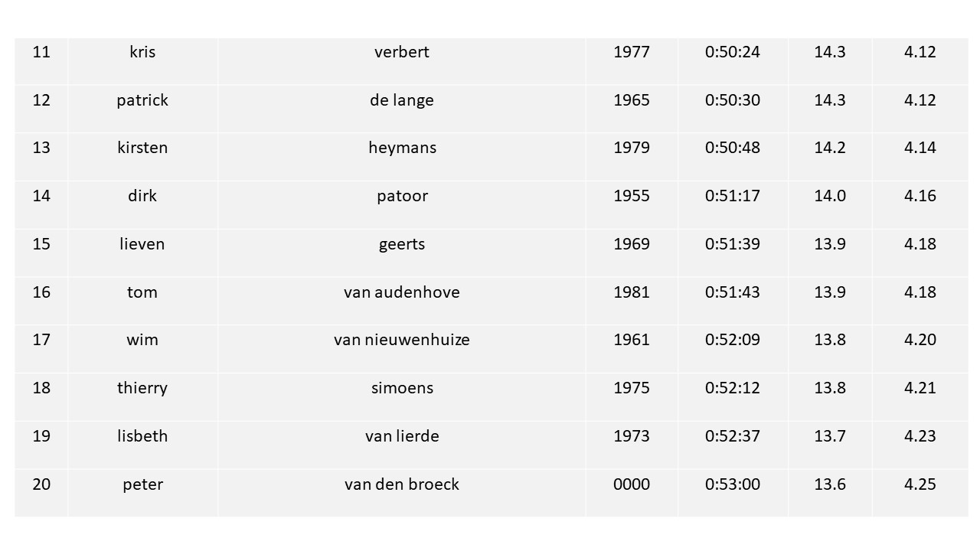Click time cell 0:51:43
Image resolution: width=980 pixels, height=551 pixels.
coord(733,301)
